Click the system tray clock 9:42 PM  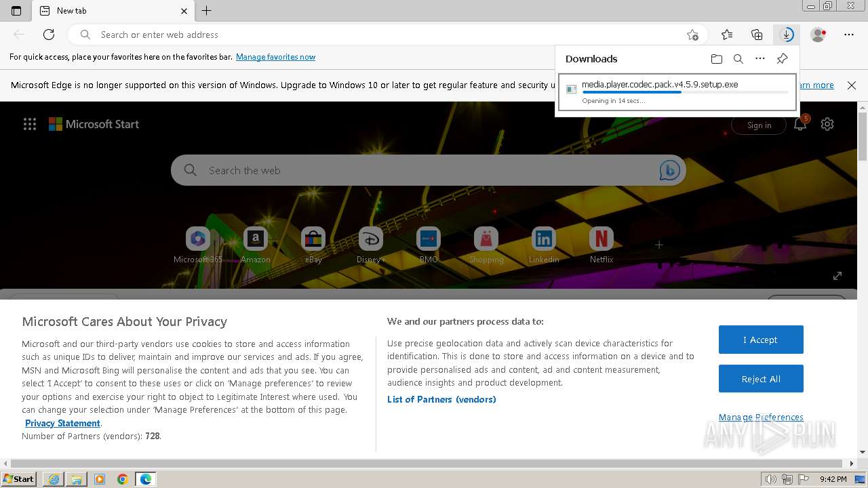pos(833,479)
